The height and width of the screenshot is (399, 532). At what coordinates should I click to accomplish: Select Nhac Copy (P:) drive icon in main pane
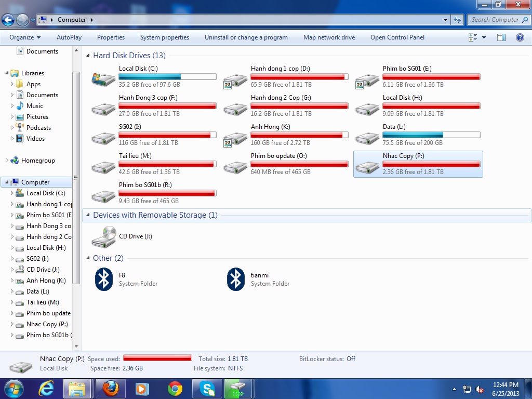(367, 168)
